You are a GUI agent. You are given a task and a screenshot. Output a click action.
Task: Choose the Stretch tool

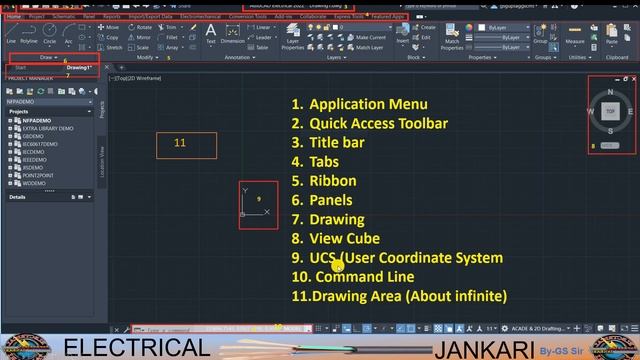tap(109, 47)
